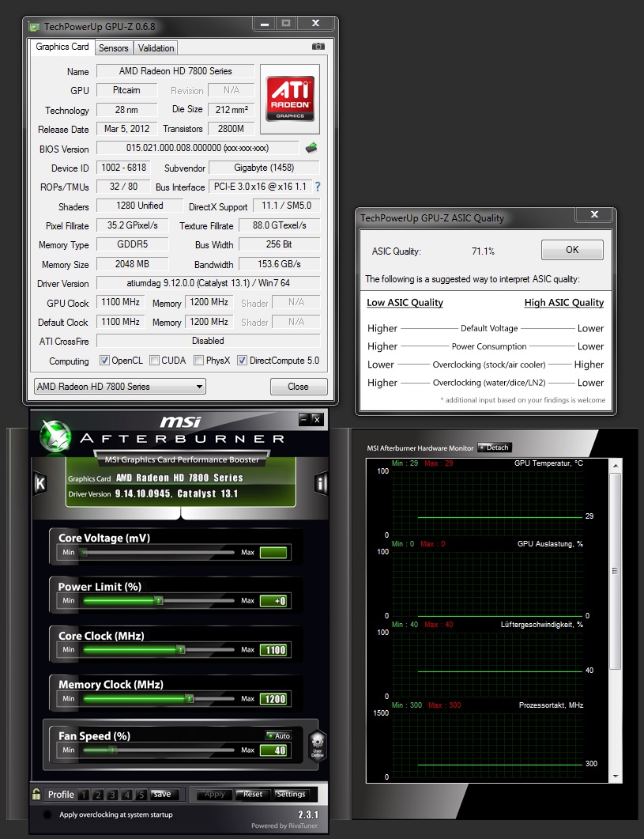Click the 'Pitcairn' GPU field
Image resolution: width=644 pixels, height=839 pixels.
tap(126, 90)
